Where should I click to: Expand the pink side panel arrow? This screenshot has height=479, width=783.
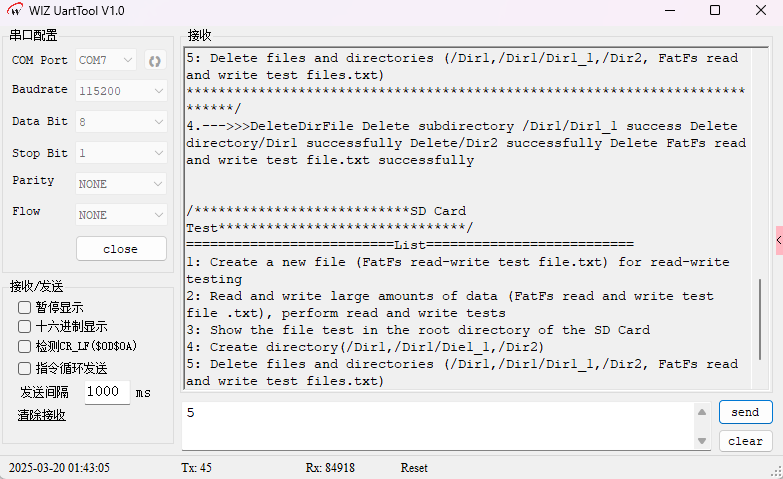[x=779, y=240]
